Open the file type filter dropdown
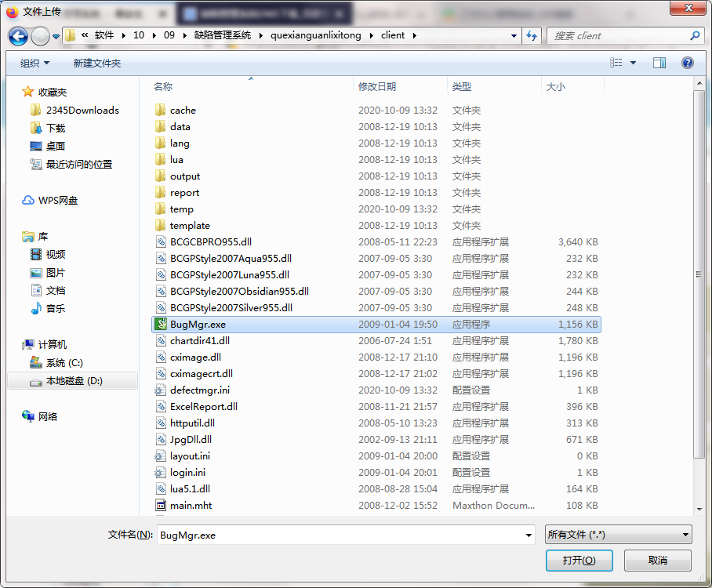Viewport: 712px width, 588px height. click(618, 535)
